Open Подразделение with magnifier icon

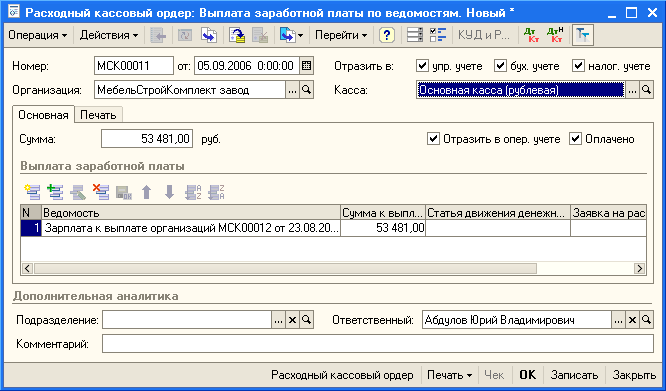coord(306,320)
